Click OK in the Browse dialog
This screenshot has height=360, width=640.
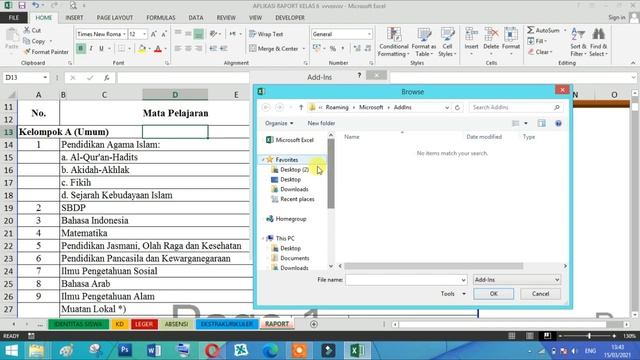tap(493, 294)
